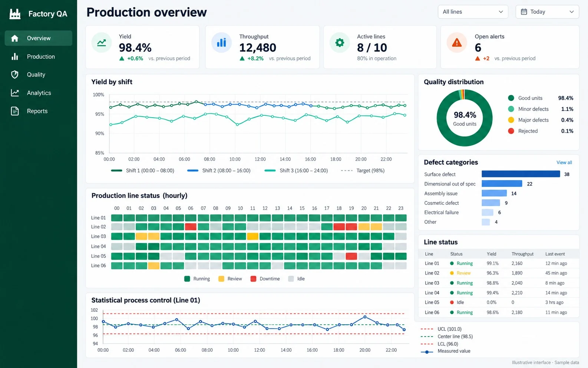Click the Yield trend icon

(102, 43)
